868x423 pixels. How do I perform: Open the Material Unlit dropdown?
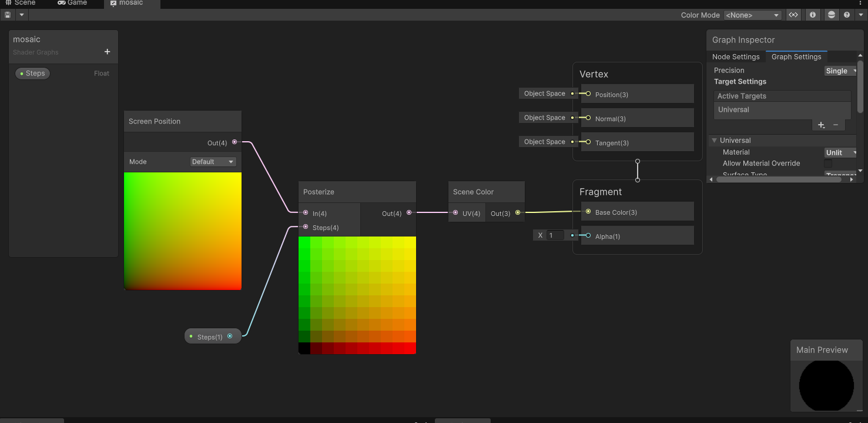pyautogui.click(x=840, y=152)
